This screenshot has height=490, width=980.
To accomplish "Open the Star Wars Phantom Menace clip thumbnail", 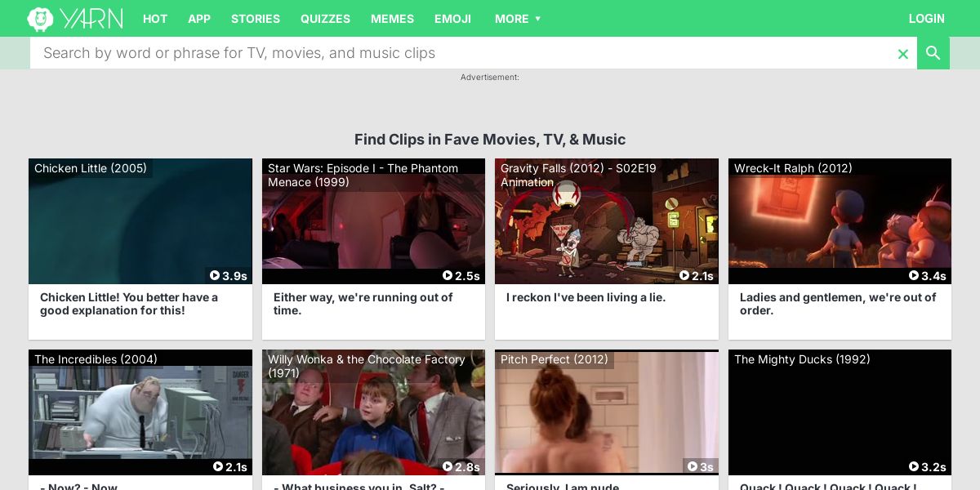I will pos(373,221).
